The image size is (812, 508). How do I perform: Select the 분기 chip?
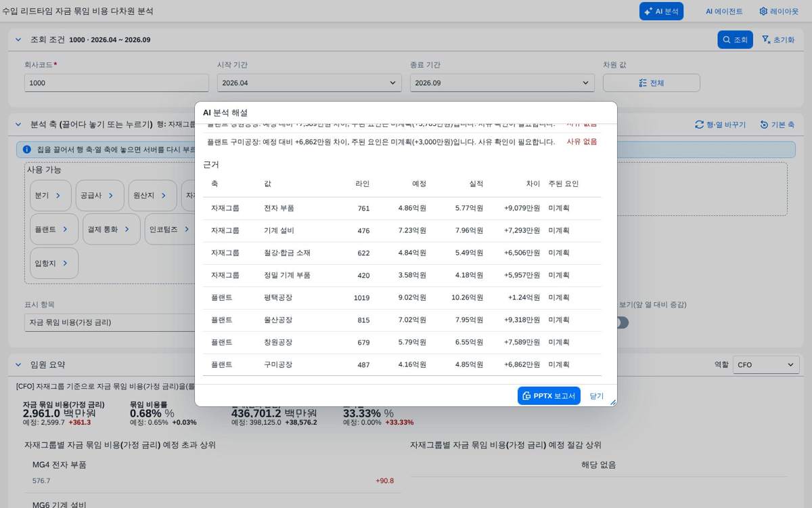50,195
